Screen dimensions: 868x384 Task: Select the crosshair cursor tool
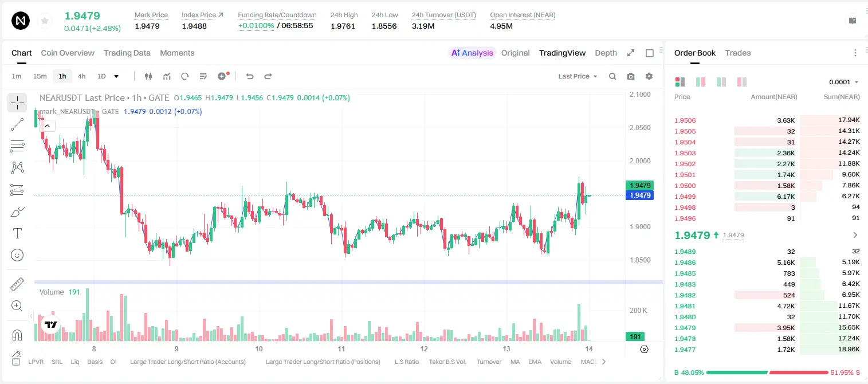tap(17, 103)
